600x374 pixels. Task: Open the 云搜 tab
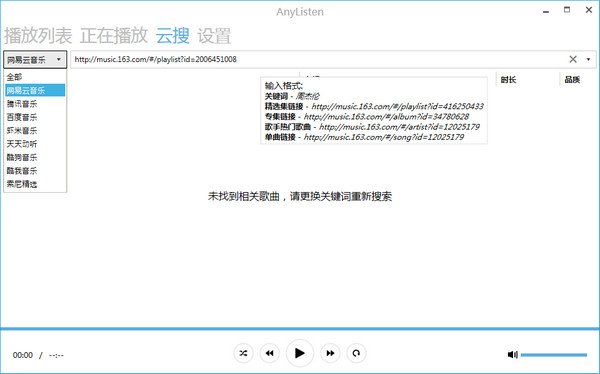tap(173, 36)
